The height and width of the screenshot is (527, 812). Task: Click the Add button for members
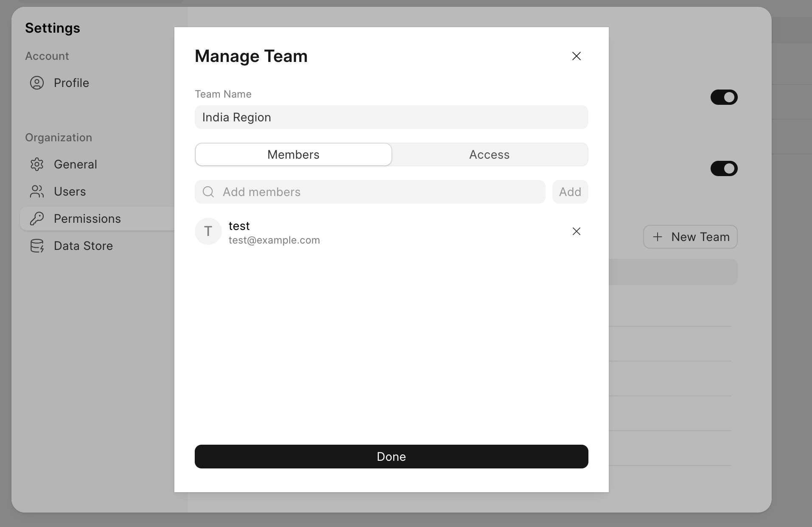[x=570, y=192]
